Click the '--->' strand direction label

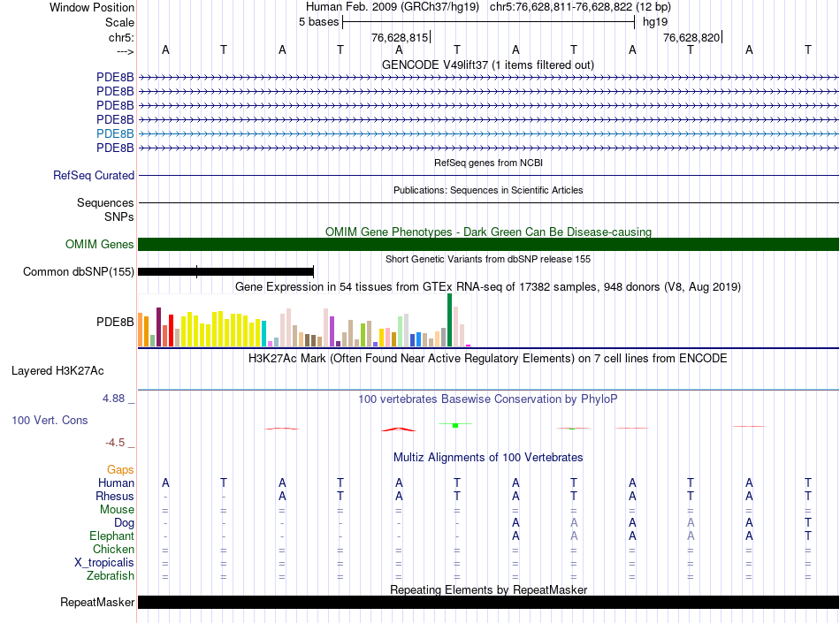[125, 51]
